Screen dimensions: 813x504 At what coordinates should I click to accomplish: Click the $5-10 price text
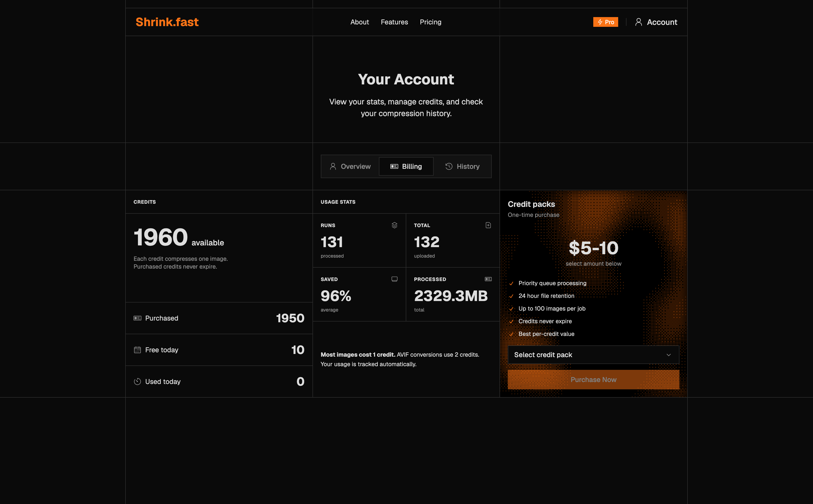pos(594,248)
